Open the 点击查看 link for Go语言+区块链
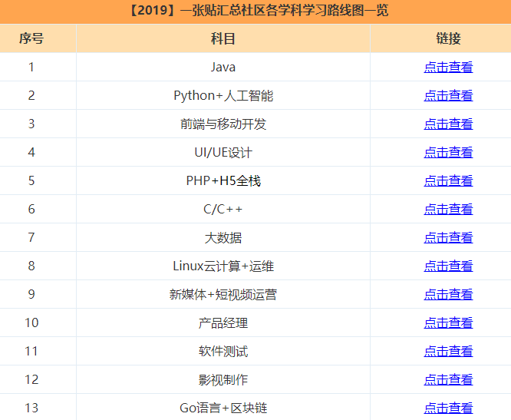511x420 pixels. 448,408
